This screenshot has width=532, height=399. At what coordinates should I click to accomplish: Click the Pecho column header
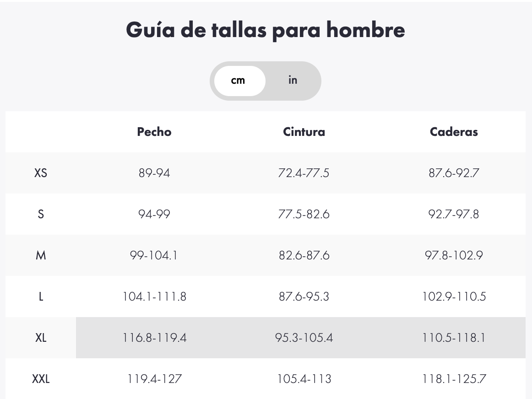coord(154,131)
